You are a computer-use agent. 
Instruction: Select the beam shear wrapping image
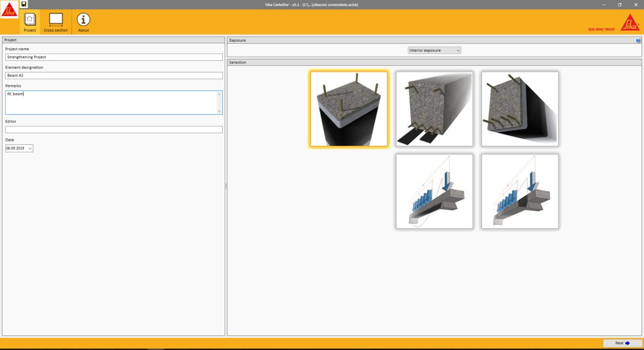[x=520, y=109]
